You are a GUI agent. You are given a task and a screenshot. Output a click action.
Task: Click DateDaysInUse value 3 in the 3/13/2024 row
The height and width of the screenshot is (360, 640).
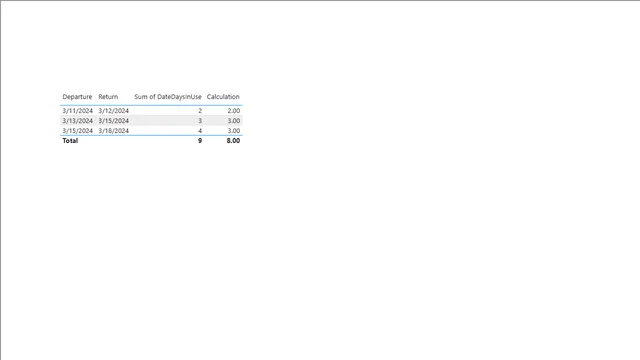(200, 121)
